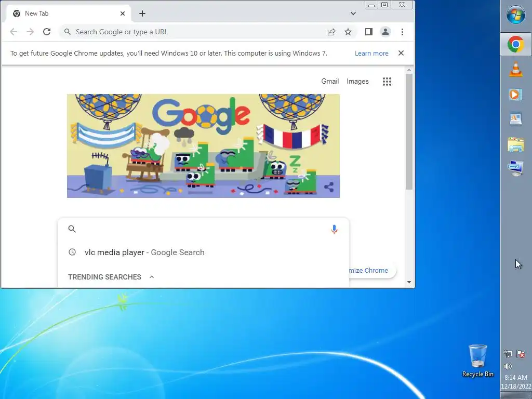Open the Chrome side panel
The width and height of the screenshot is (532, 399).
click(x=369, y=32)
